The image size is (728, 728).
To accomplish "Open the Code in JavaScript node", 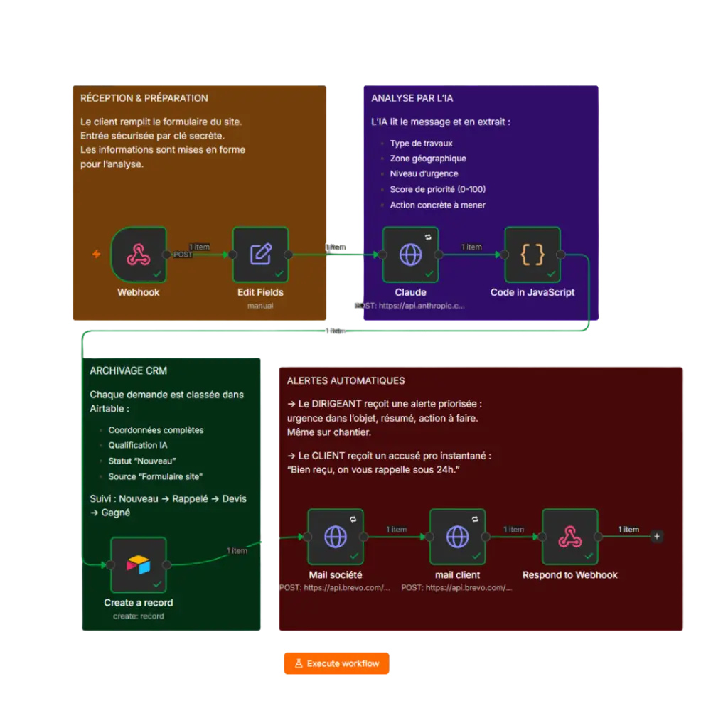I will pos(532,255).
